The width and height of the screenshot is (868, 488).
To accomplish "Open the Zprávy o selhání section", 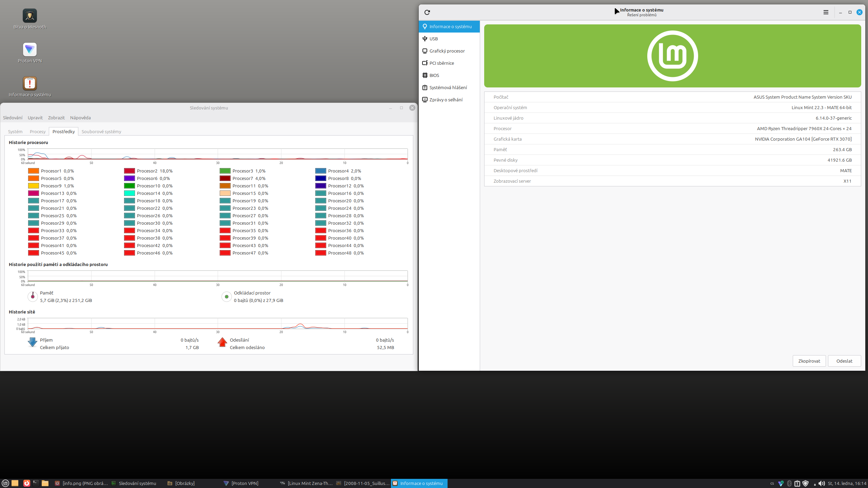I will (446, 100).
